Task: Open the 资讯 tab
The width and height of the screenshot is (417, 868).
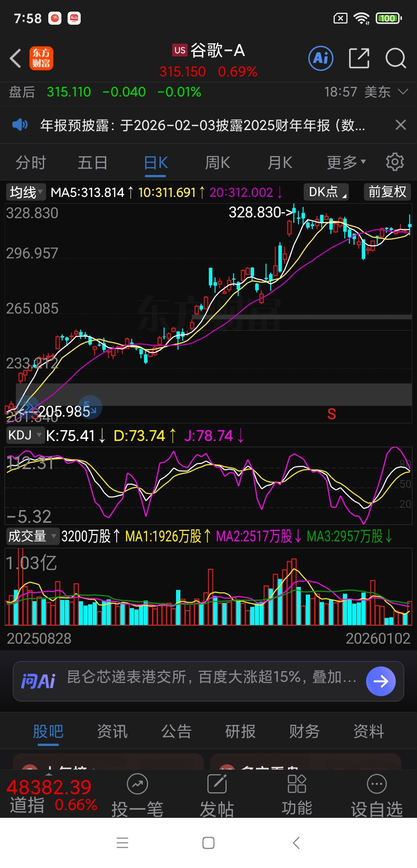Action: [x=112, y=731]
